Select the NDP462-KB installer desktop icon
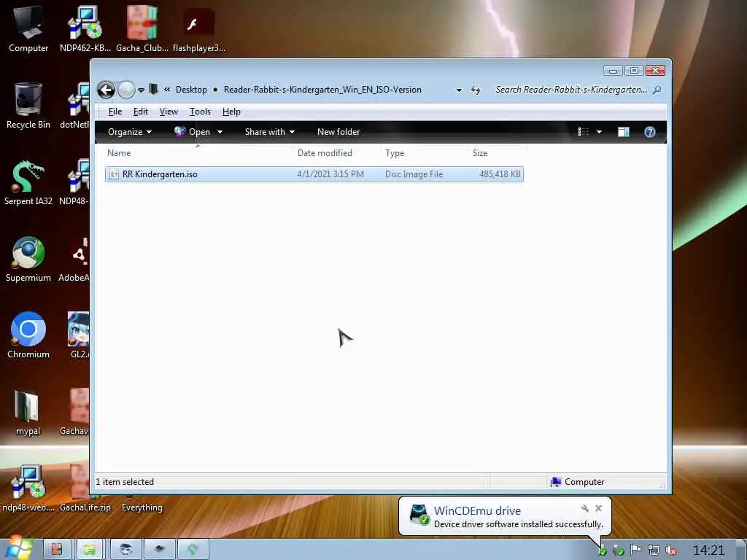 click(x=85, y=29)
